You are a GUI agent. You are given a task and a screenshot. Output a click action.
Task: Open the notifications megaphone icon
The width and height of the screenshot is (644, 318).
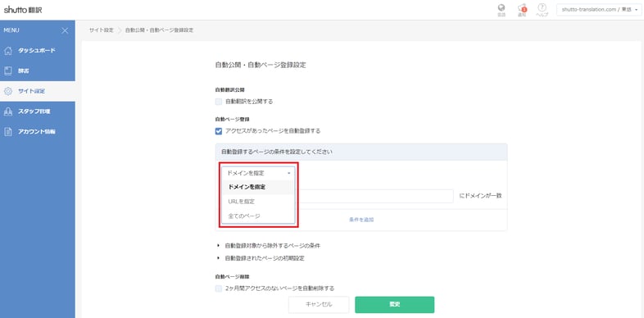[x=522, y=8]
